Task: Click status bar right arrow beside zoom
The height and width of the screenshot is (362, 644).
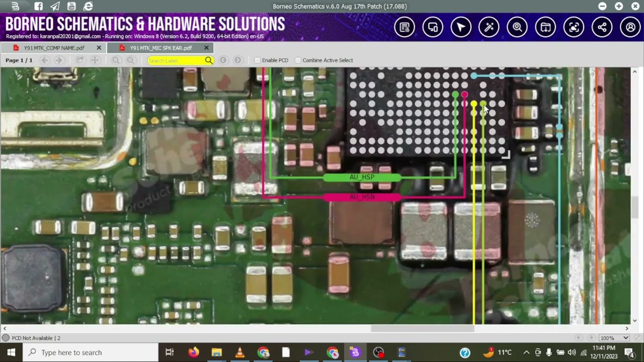Action: click(591, 338)
